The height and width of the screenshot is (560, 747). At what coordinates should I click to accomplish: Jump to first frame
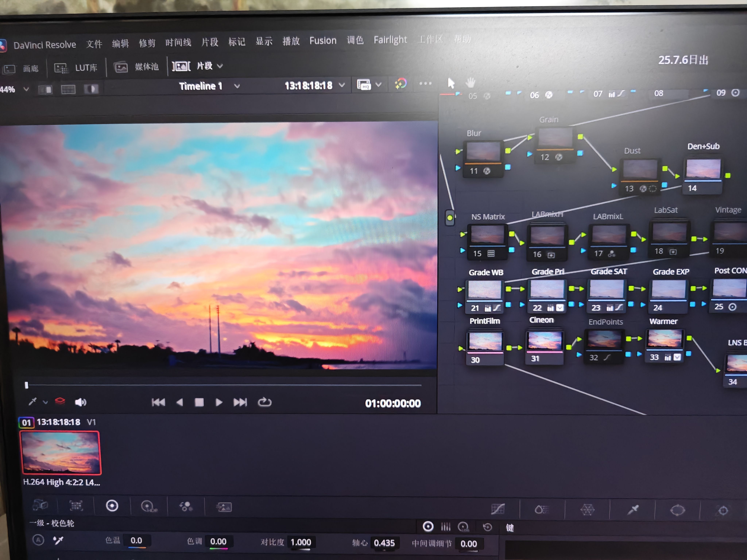pos(158,402)
